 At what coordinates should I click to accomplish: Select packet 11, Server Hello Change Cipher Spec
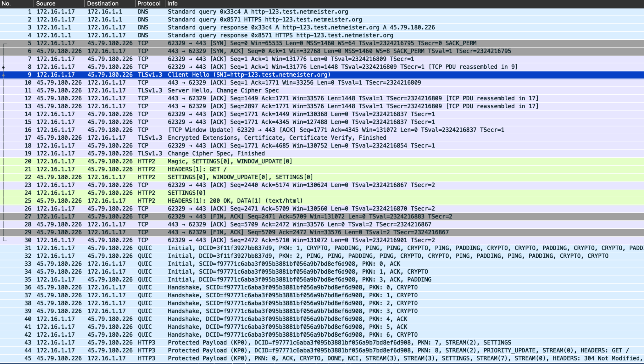pos(220,90)
